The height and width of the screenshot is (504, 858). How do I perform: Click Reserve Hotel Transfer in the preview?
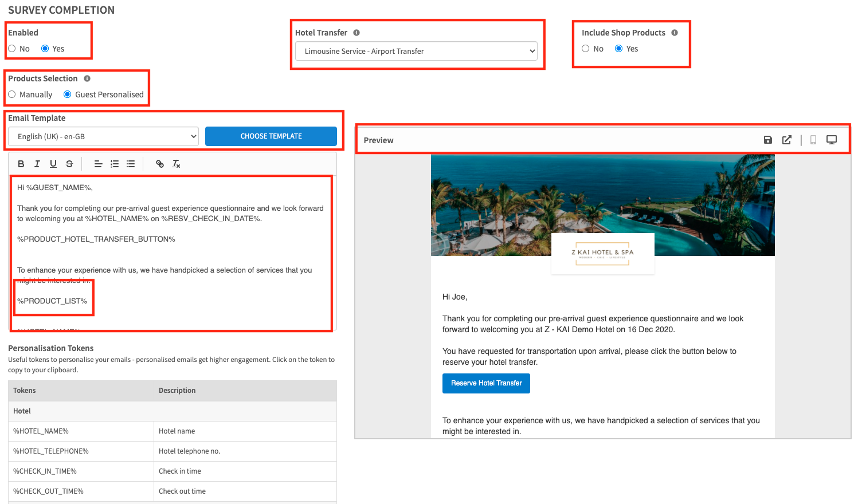click(x=486, y=383)
